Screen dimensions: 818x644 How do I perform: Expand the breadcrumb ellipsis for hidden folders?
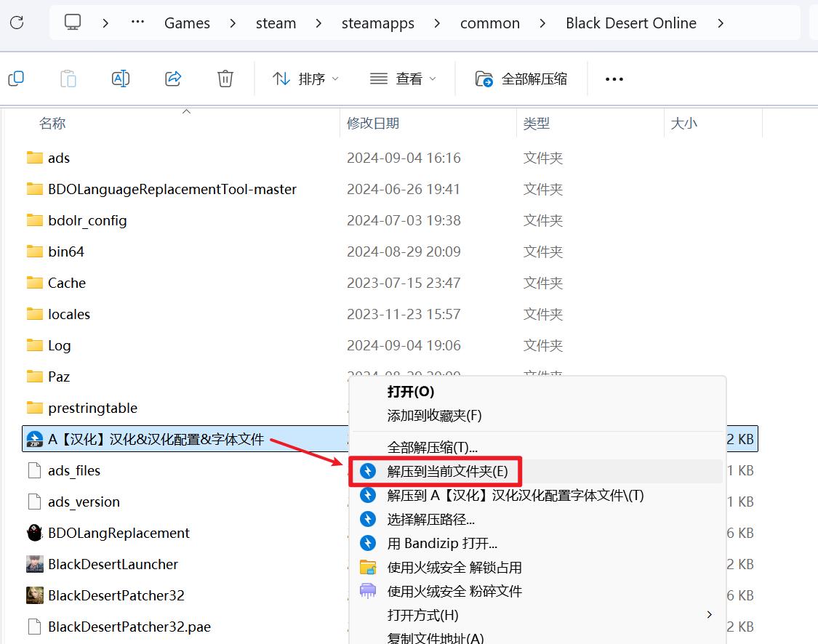click(137, 23)
